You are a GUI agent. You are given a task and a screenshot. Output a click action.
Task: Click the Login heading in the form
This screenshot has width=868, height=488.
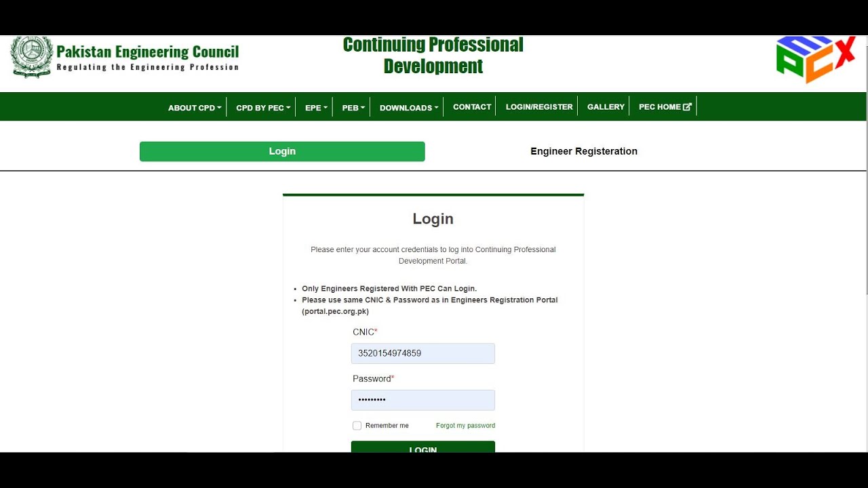pyautogui.click(x=433, y=219)
